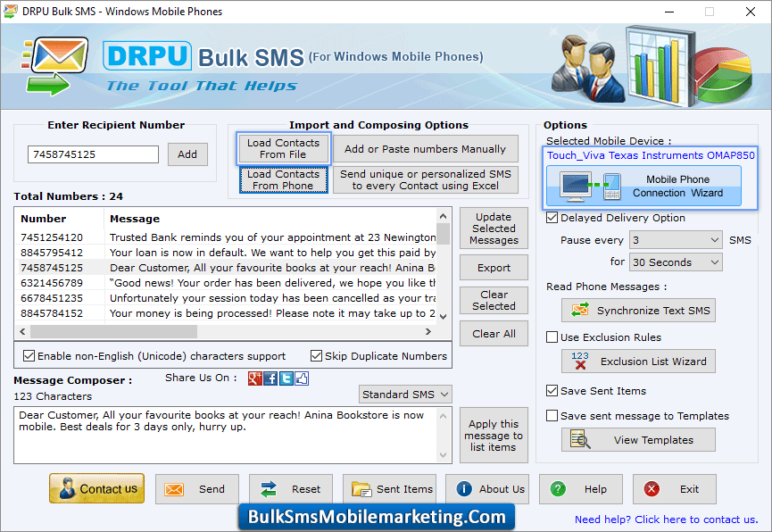Disable Unicode characters support checkbox
The width and height of the screenshot is (772, 532).
[x=29, y=355]
